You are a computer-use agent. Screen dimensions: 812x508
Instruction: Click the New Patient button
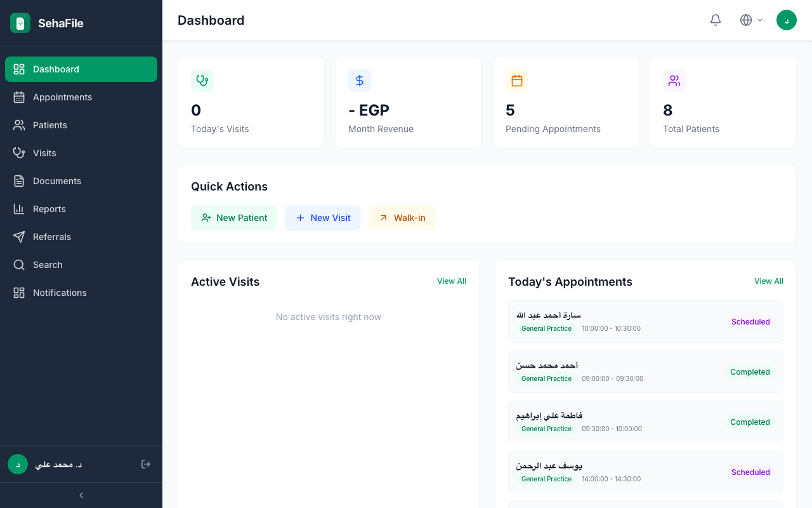click(234, 218)
